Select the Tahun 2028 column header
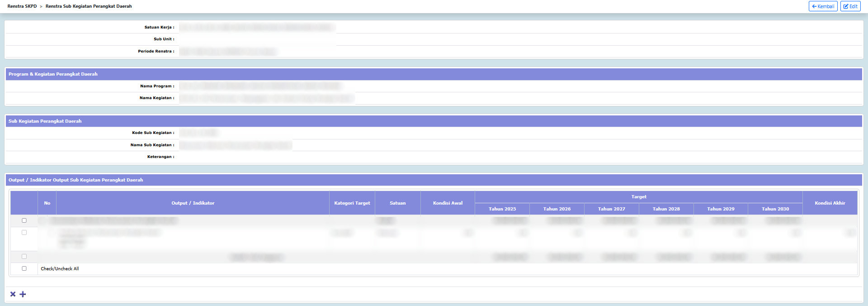 click(666, 209)
